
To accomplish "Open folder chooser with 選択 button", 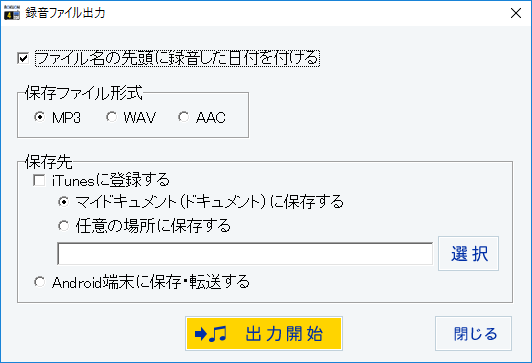I will 469,253.
